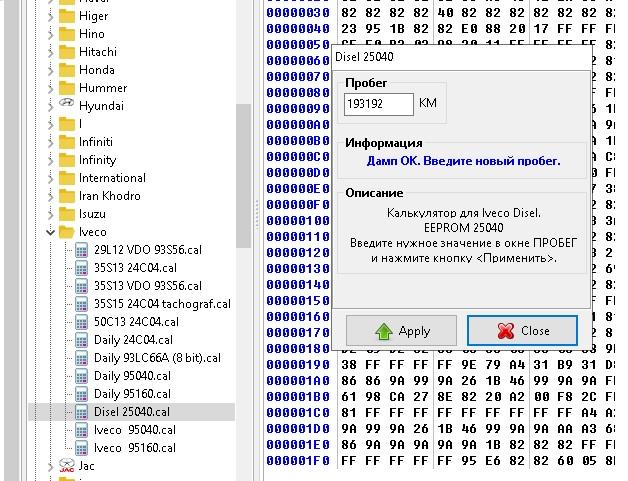
Task: Apply the new mileage value
Action: point(401,331)
